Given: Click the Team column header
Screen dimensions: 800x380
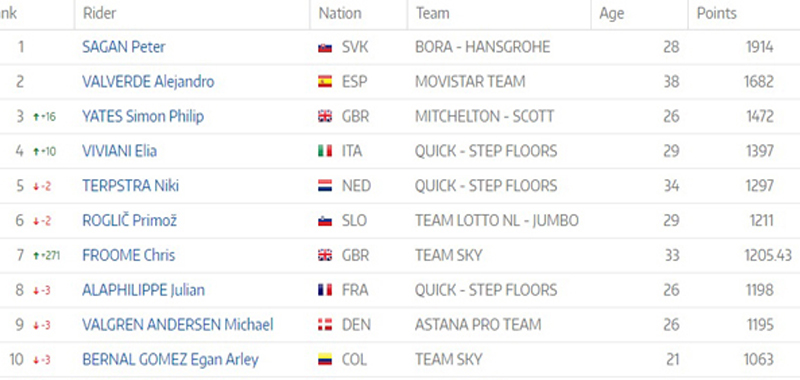Looking at the screenshot, I should point(432,13).
